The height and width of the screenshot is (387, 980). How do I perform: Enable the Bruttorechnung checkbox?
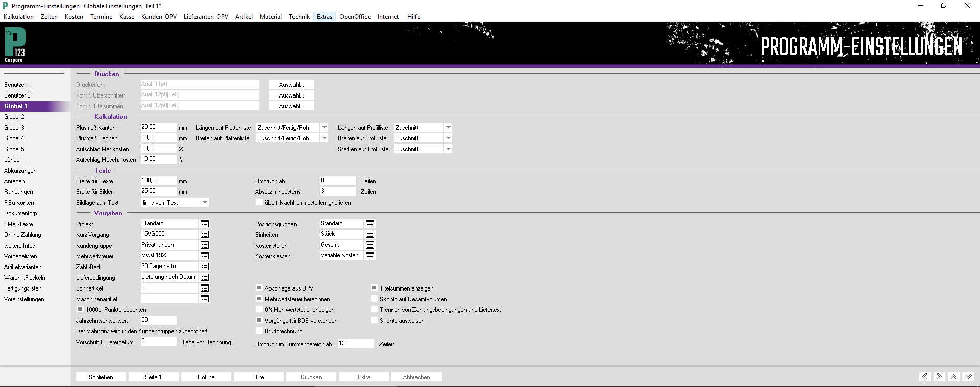259,331
